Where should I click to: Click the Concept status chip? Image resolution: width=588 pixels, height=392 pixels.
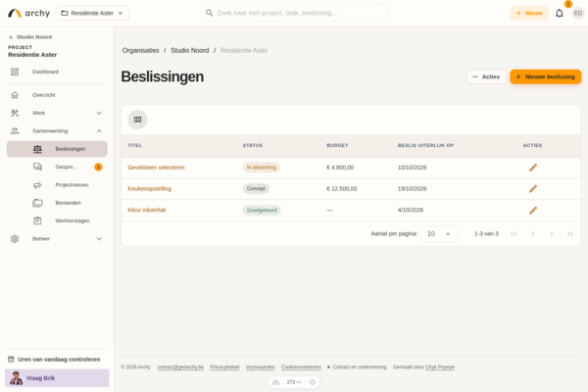click(256, 189)
